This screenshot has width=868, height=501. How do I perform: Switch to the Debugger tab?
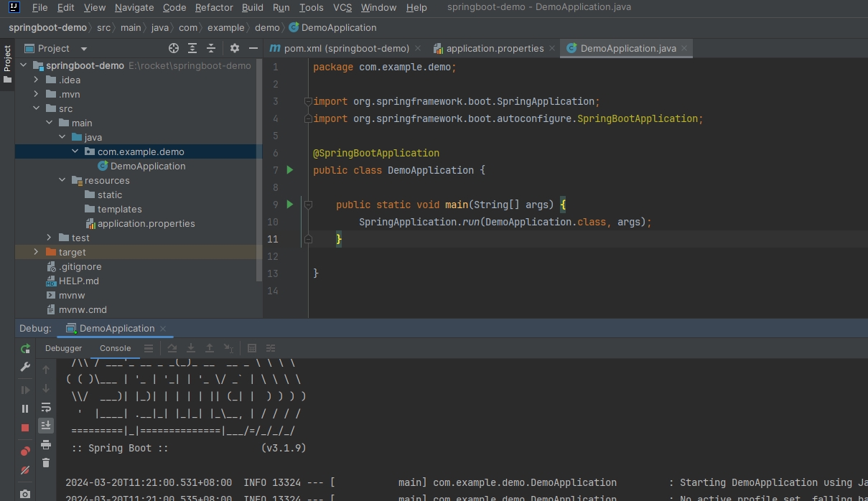coord(64,348)
